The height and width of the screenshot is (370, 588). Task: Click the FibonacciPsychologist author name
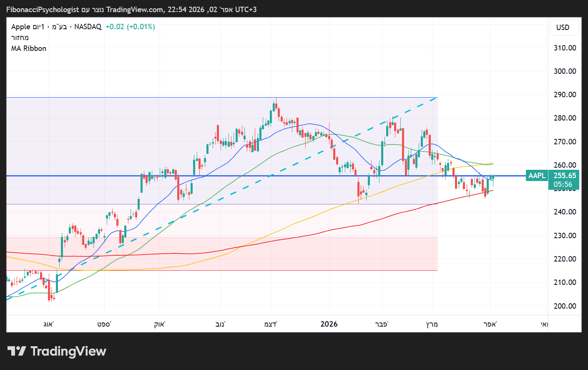tap(43, 9)
